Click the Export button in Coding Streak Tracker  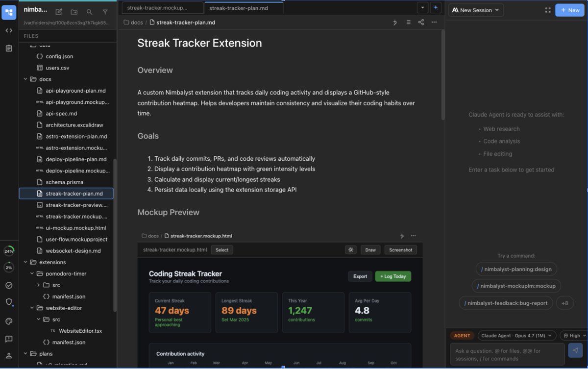[360, 276]
